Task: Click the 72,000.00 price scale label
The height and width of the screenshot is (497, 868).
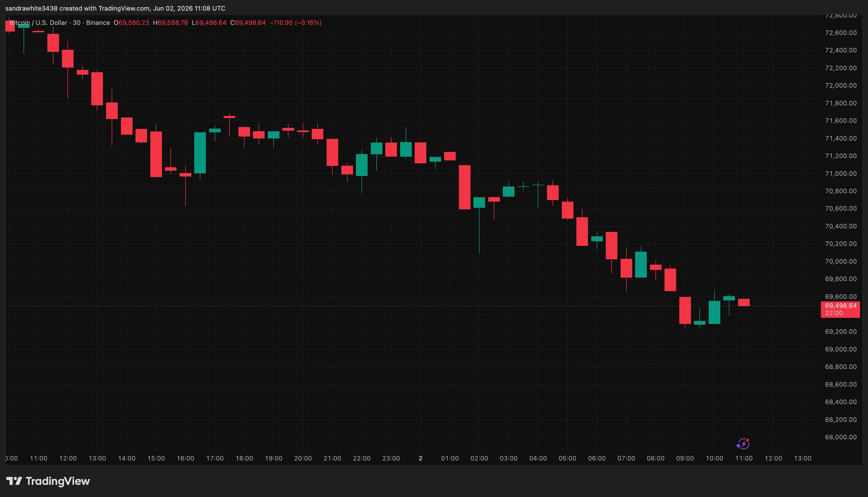Action: 841,85
